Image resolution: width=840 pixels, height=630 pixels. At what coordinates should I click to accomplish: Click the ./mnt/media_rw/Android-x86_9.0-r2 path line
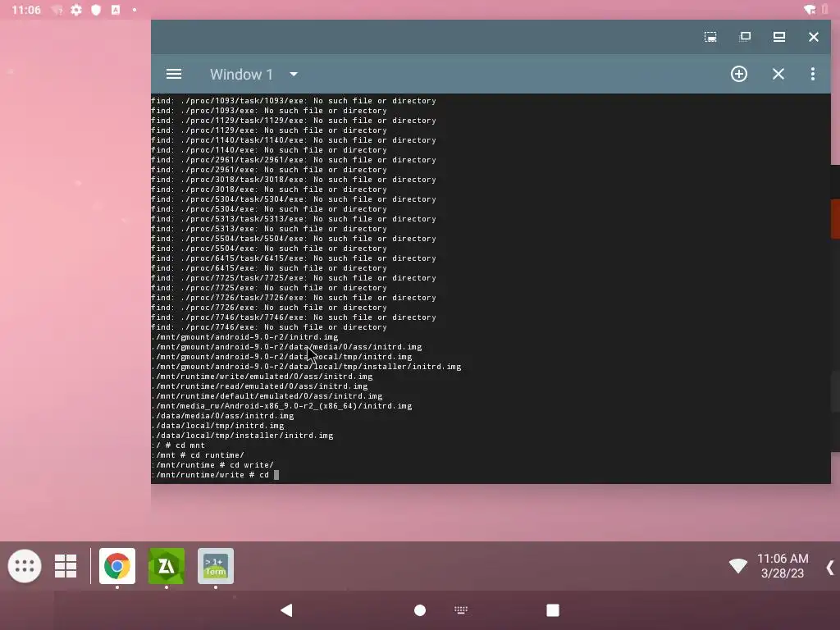(282, 406)
